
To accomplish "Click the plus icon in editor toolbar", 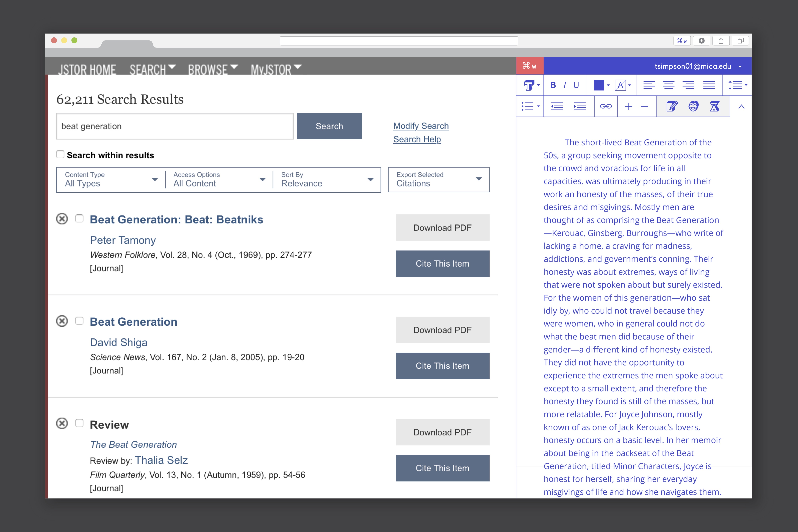I will point(628,107).
